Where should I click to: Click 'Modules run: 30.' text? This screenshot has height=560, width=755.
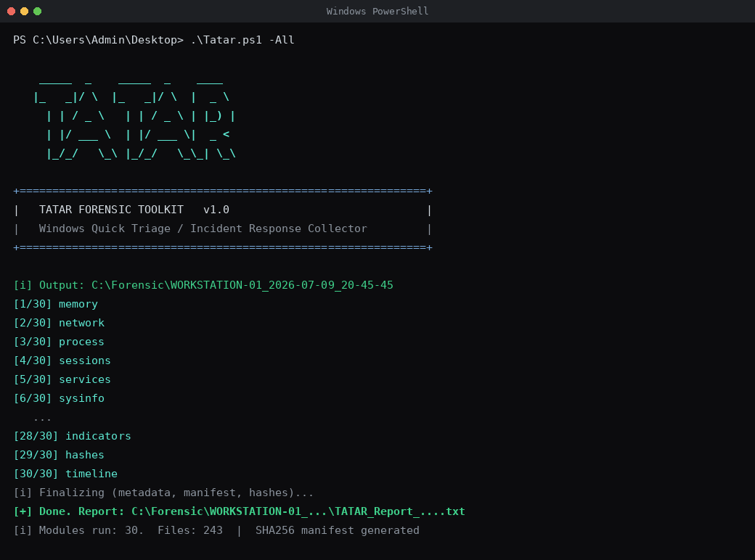click(91, 530)
